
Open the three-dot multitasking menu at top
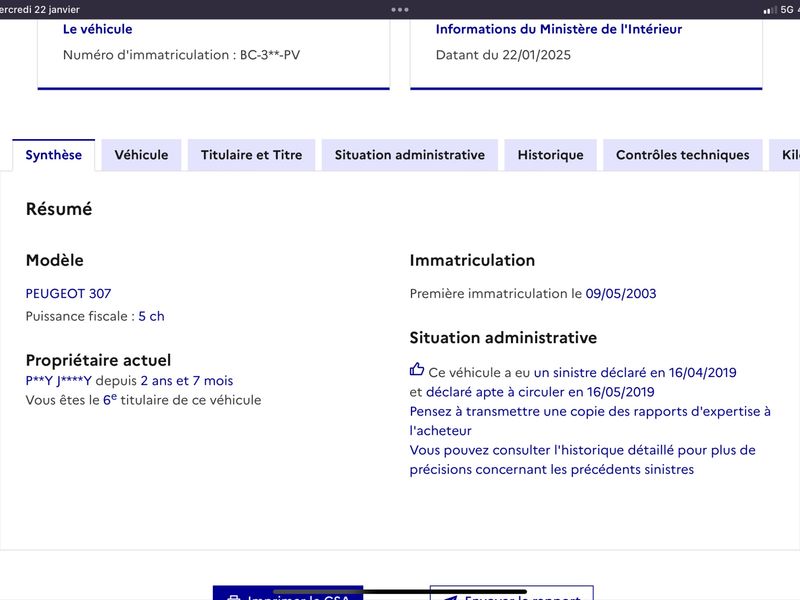coord(399,9)
